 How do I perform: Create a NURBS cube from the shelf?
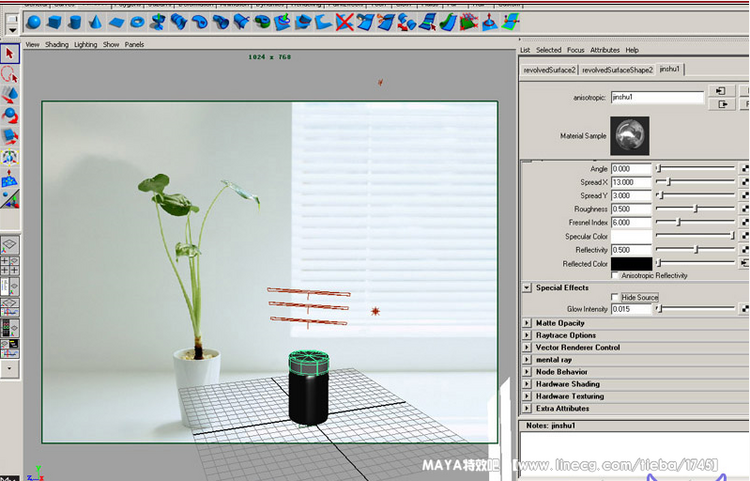pyautogui.click(x=55, y=21)
